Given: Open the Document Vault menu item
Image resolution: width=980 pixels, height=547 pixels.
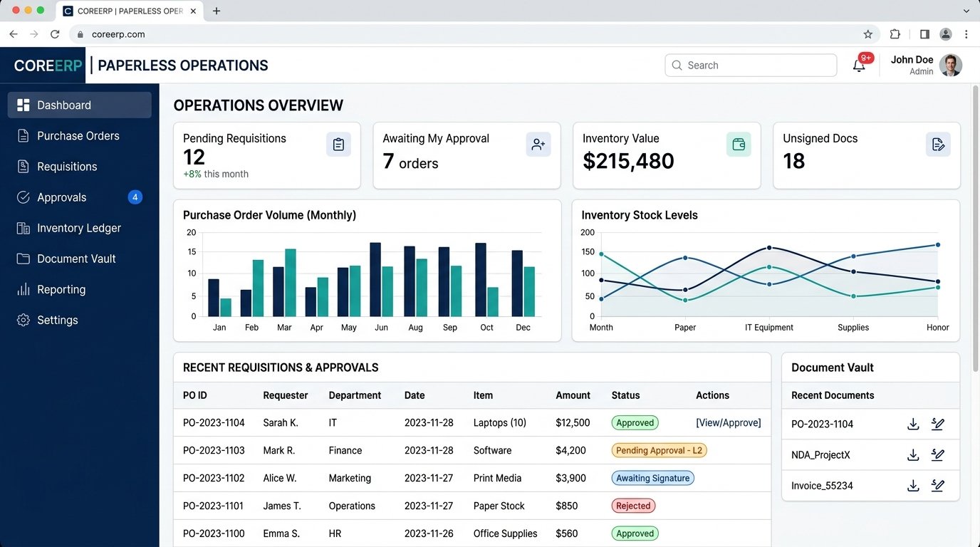Looking at the screenshot, I should (80, 259).
